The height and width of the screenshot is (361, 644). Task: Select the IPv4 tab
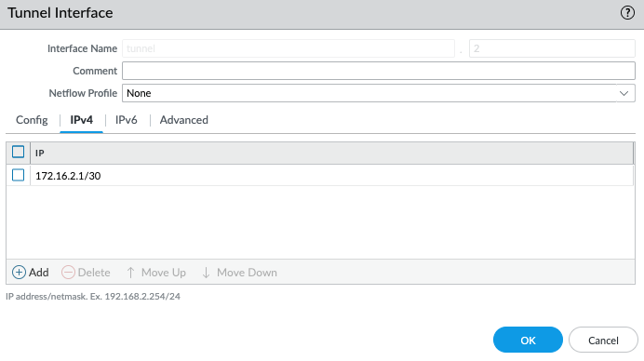click(x=81, y=120)
